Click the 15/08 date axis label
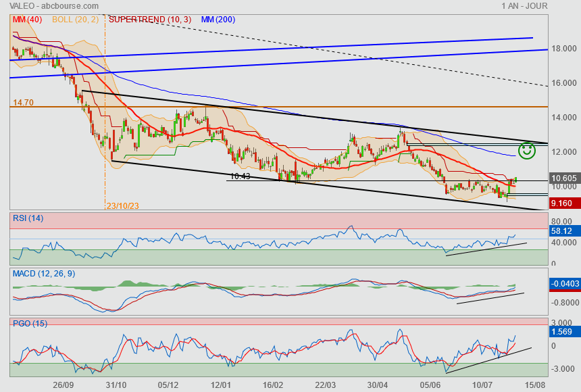 pos(534,385)
